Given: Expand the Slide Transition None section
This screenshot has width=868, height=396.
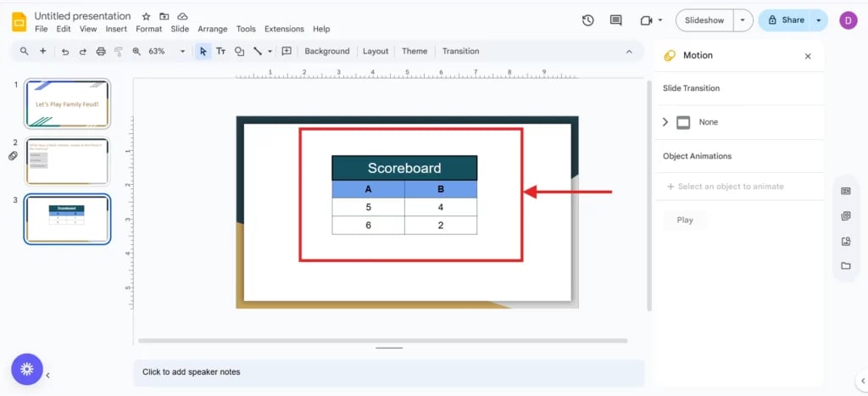Looking at the screenshot, I should (665, 122).
